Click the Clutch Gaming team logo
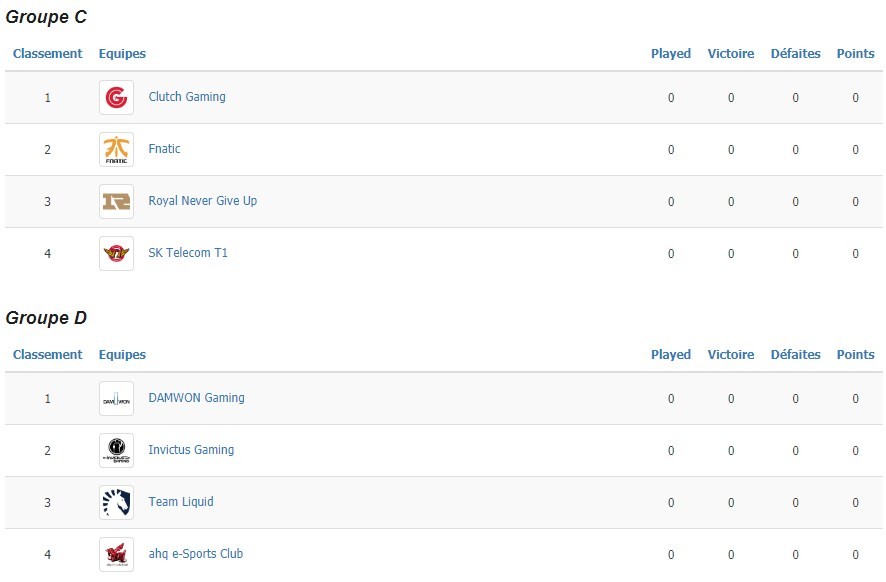 116,97
